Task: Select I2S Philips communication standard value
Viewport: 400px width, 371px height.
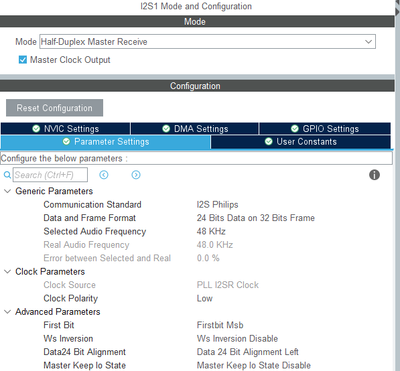Action: [x=217, y=204]
